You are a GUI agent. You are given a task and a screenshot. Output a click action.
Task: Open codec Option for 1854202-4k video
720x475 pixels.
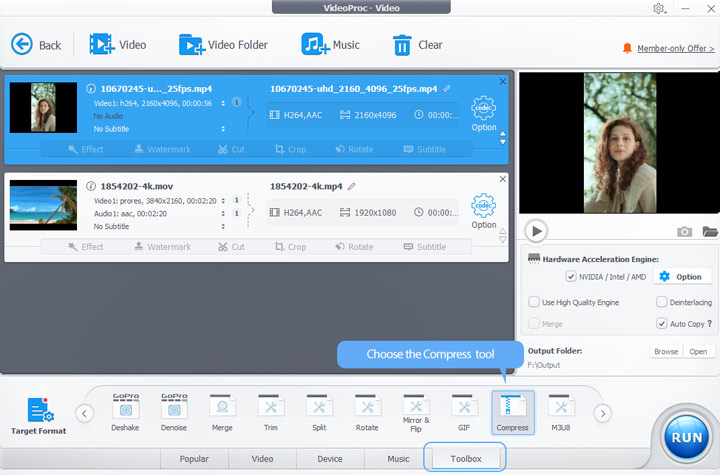point(484,211)
